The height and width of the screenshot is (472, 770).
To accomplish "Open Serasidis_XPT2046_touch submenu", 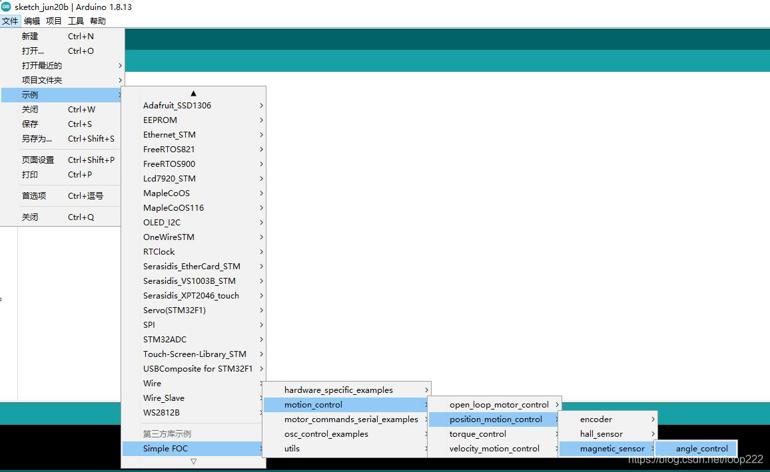I will 193,296.
